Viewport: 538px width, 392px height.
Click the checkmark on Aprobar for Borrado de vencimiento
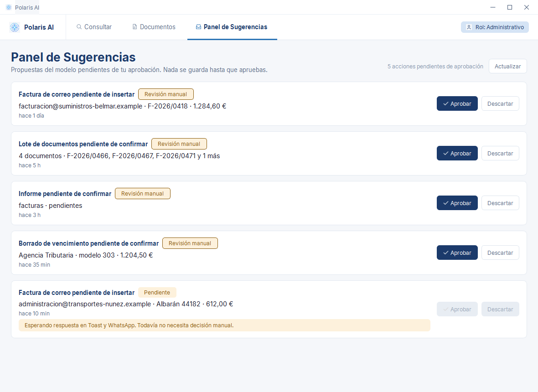click(446, 253)
